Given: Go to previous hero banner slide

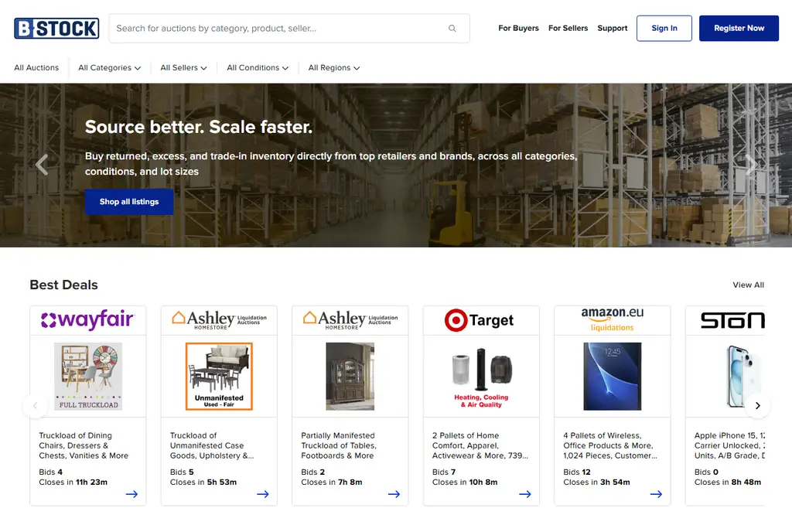Looking at the screenshot, I should pos(42,165).
